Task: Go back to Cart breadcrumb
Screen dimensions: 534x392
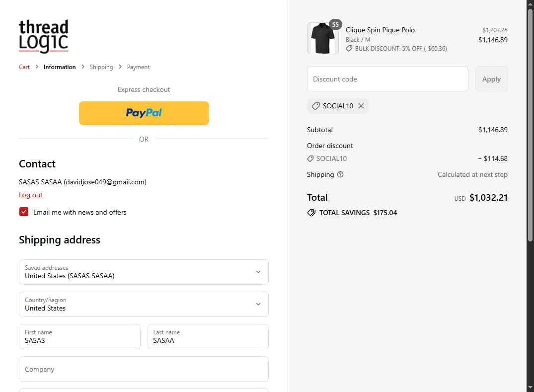Action: pos(24,67)
